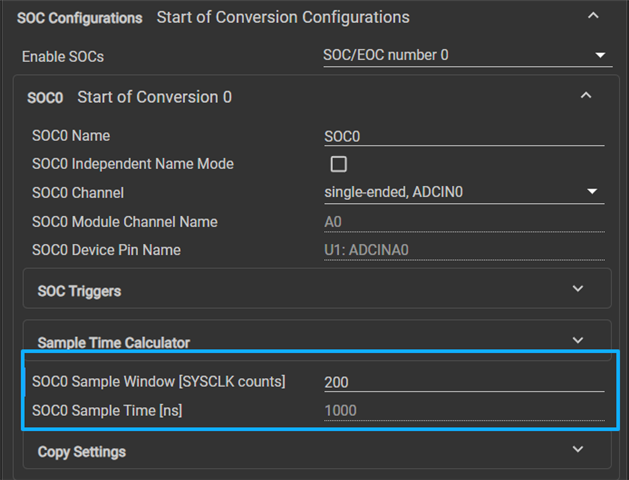Expand the Copy Settings chevron
Viewport: 629px width, 480px height.
[578, 450]
